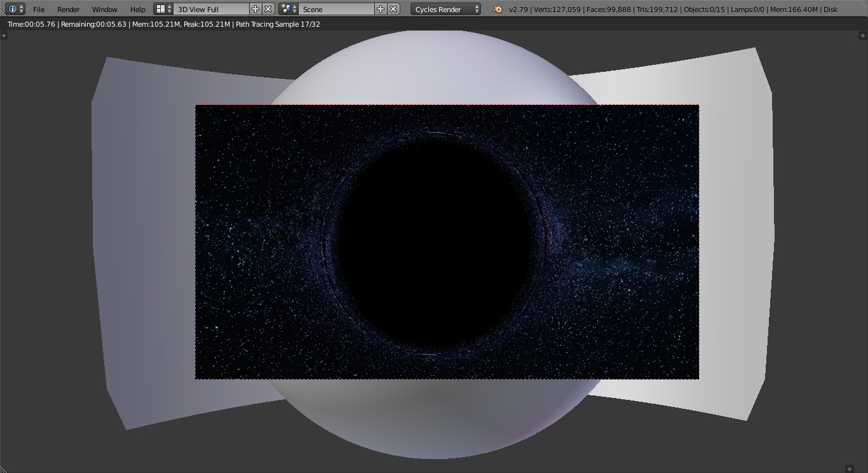Click the Blender logo in the header
This screenshot has height=473, width=868.
pyautogui.click(x=498, y=10)
